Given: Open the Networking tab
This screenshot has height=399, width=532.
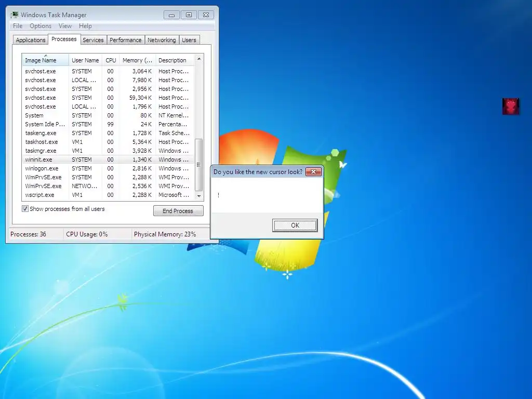Looking at the screenshot, I should 162,40.
